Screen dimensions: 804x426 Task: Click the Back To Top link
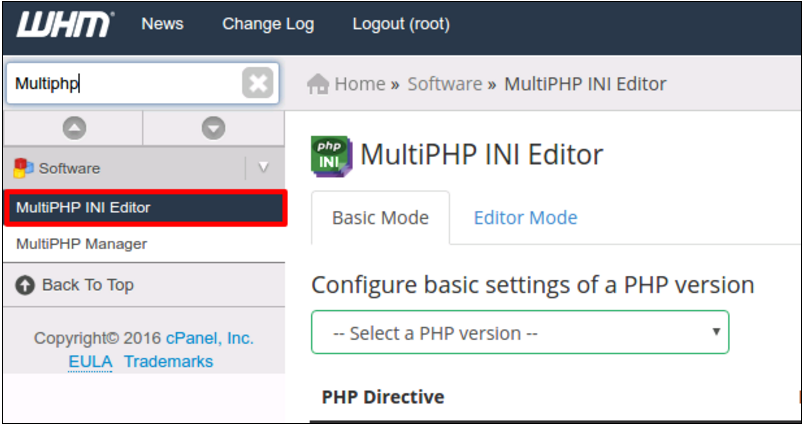tap(88, 285)
